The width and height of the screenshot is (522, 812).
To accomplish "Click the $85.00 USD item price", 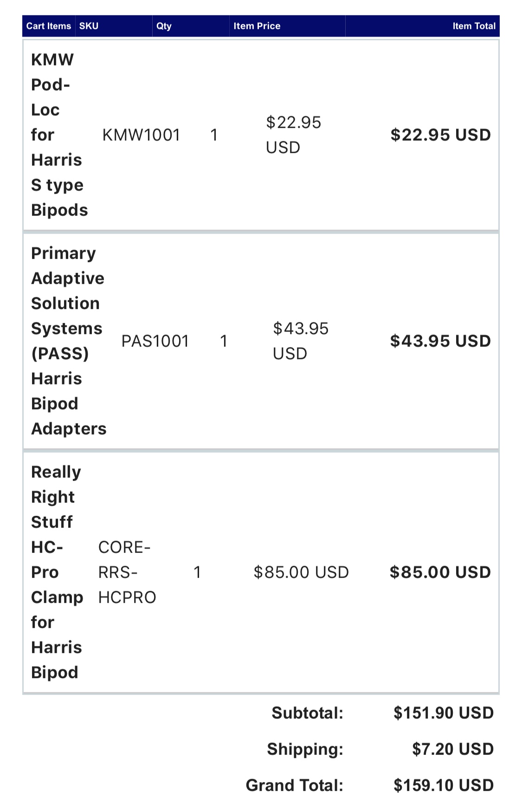I will point(301,572).
